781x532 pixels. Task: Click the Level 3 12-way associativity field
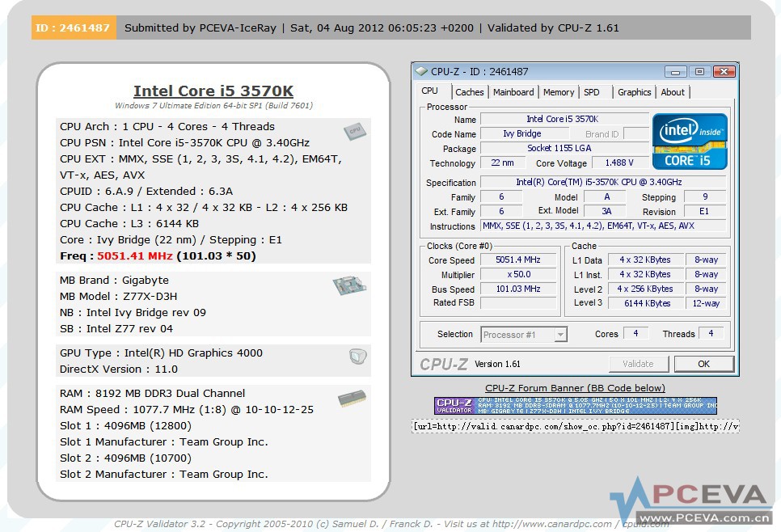point(706,303)
